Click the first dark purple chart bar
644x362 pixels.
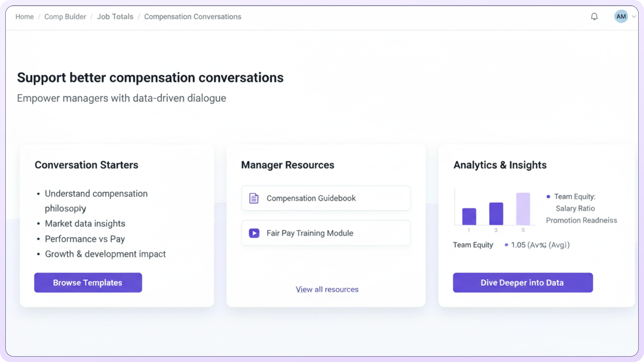[469, 217]
